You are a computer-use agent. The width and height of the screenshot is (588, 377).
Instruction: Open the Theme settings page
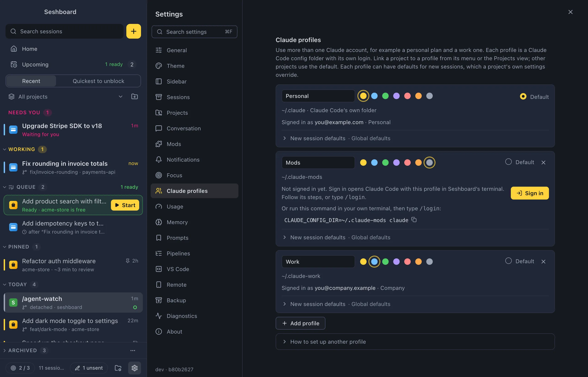tap(195, 66)
